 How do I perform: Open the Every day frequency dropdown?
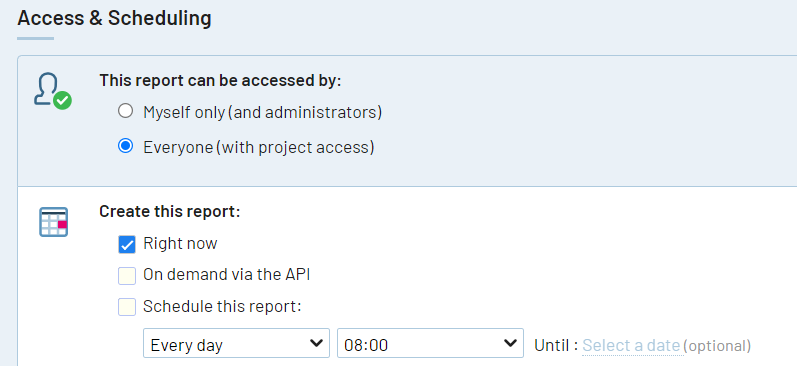[236, 344]
